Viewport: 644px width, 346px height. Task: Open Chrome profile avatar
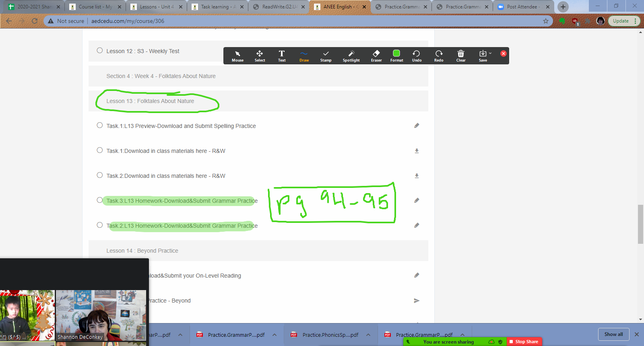pyautogui.click(x=601, y=21)
